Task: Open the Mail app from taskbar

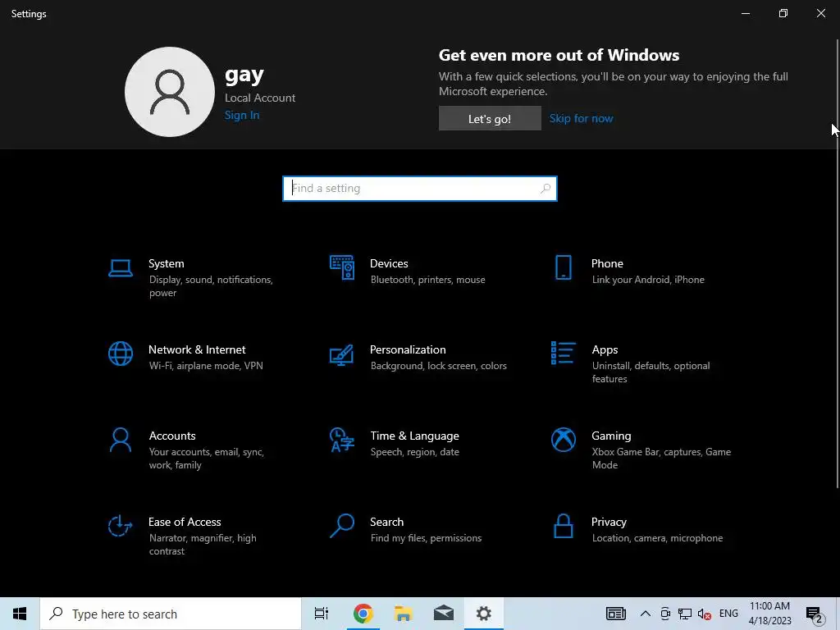Action: tap(444, 614)
